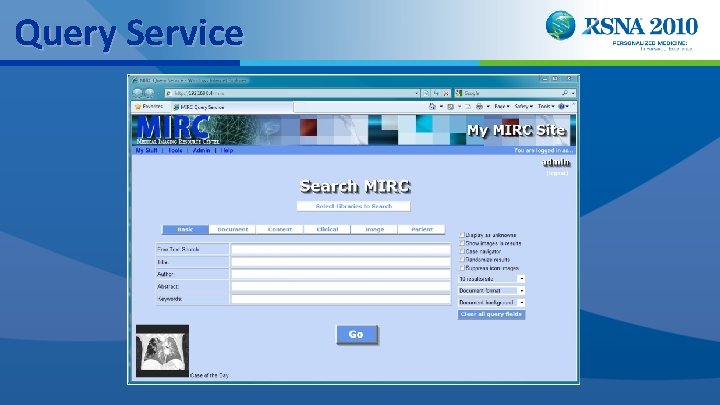Screen dimensions: 720x405
Task: Toggle Display as unknowns checkbox
Action: click(x=462, y=235)
